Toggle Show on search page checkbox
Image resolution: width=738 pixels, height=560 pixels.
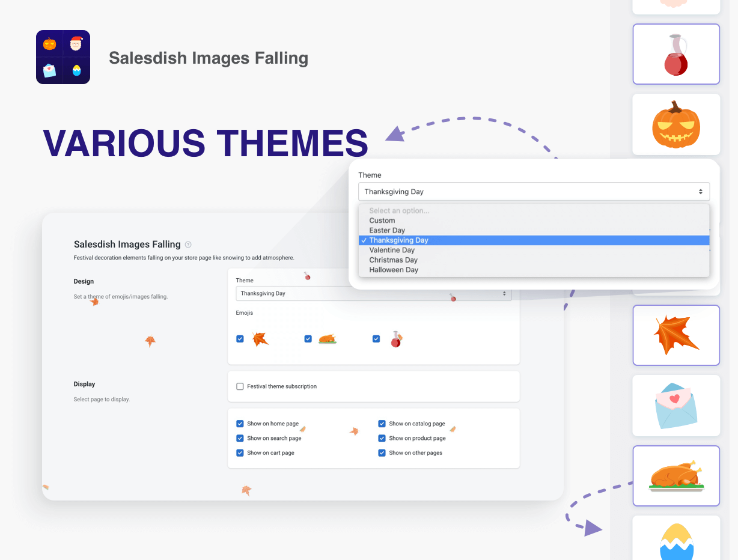coord(240,438)
